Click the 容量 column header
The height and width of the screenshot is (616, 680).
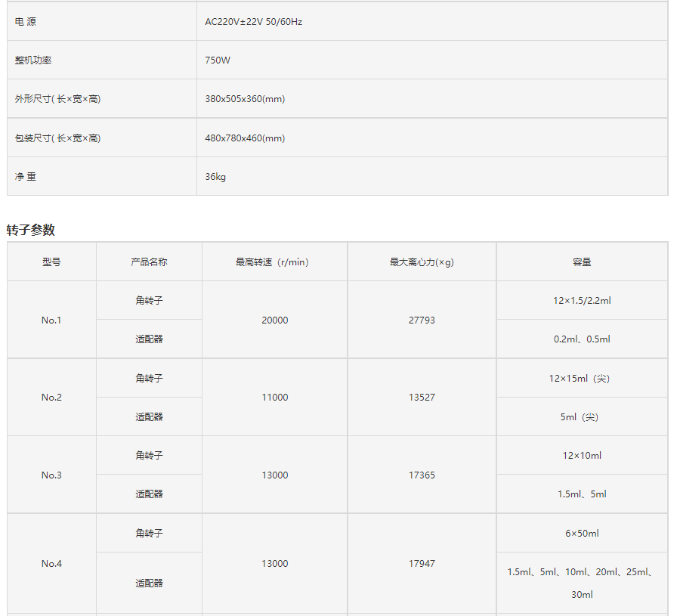pos(582,262)
